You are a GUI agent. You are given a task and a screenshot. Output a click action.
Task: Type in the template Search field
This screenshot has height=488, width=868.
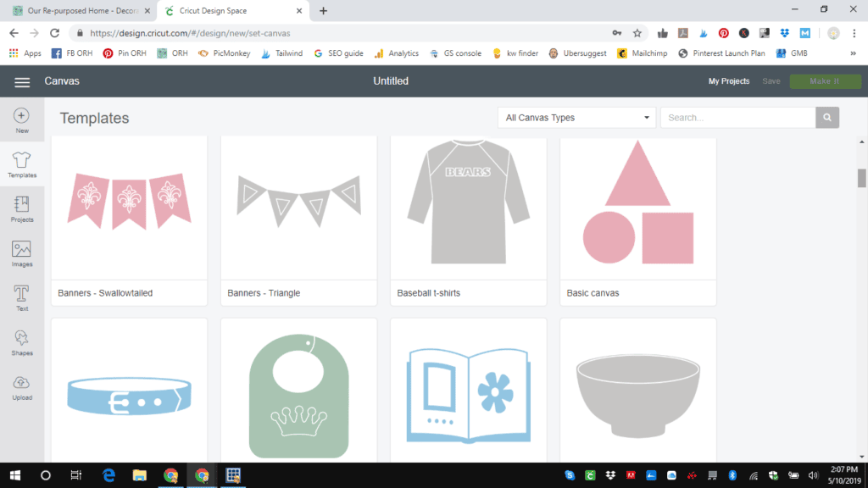[x=737, y=118]
